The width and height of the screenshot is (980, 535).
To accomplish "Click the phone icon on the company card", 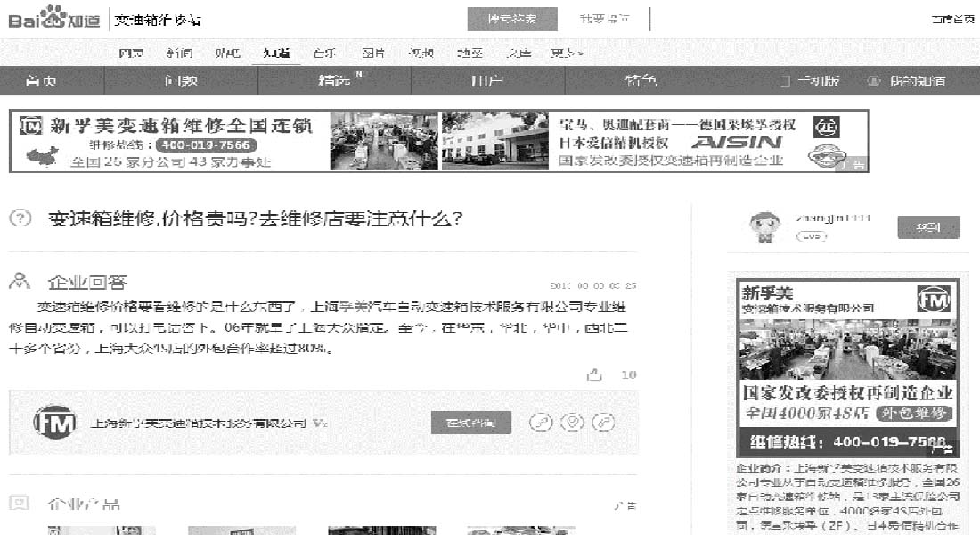I will pos(543,424).
